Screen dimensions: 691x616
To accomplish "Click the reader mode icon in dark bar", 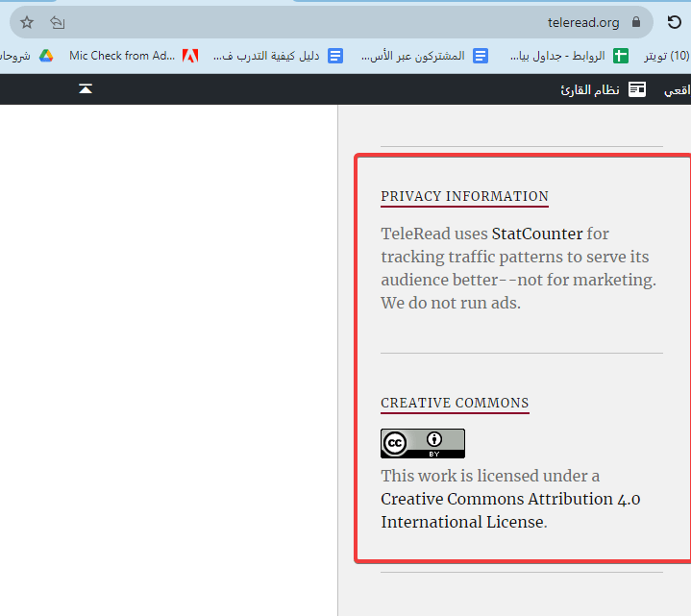I will pyautogui.click(x=637, y=89).
